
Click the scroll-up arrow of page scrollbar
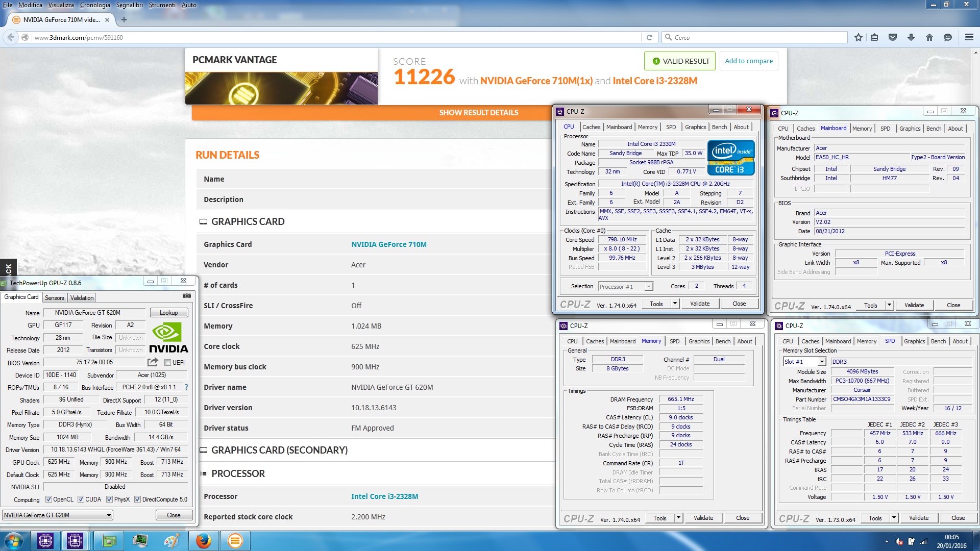(976, 53)
